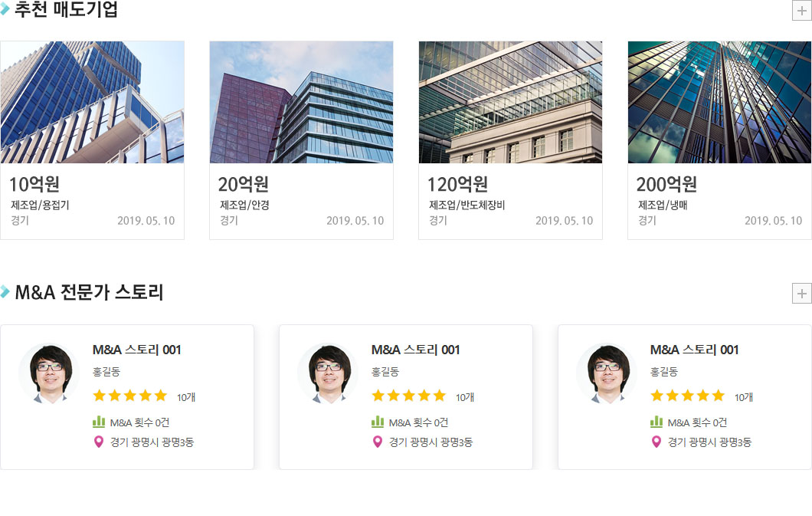Click the 추천 매도기업 section heading
Image resolution: width=812 pixels, height=516 pixels.
pyautogui.click(x=67, y=9)
